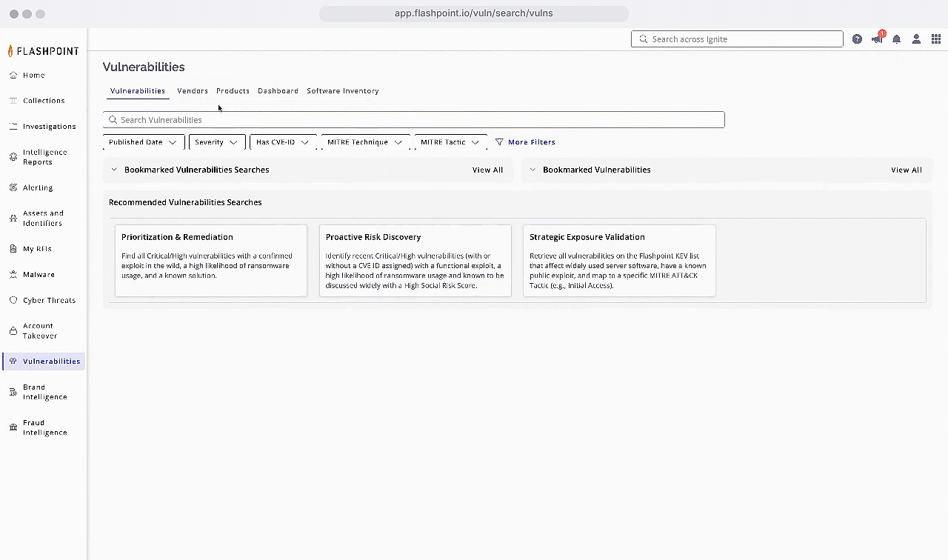Click View All for Bookmarked Vulnerabilities
The height and width of the screenshot is (560, 948).
pyautogui.click(x=906, y=170)
